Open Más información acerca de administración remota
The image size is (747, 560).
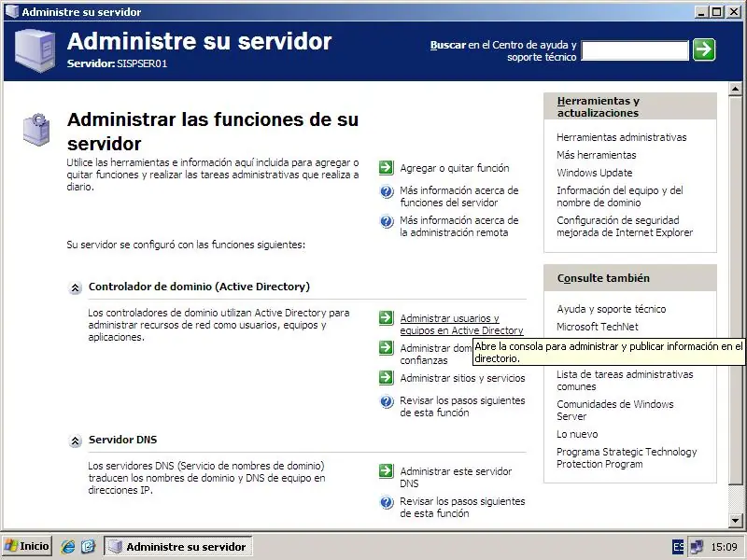click(x=459, y=227)
